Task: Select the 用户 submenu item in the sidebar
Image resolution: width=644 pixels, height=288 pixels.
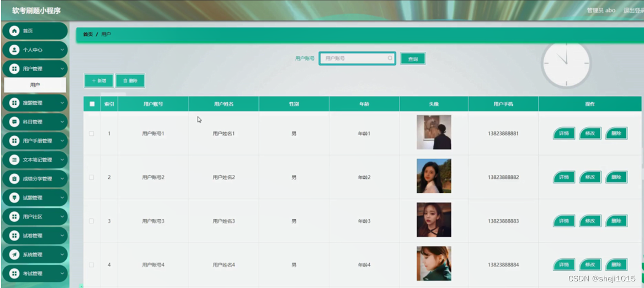Action: (x=35, y=85)
